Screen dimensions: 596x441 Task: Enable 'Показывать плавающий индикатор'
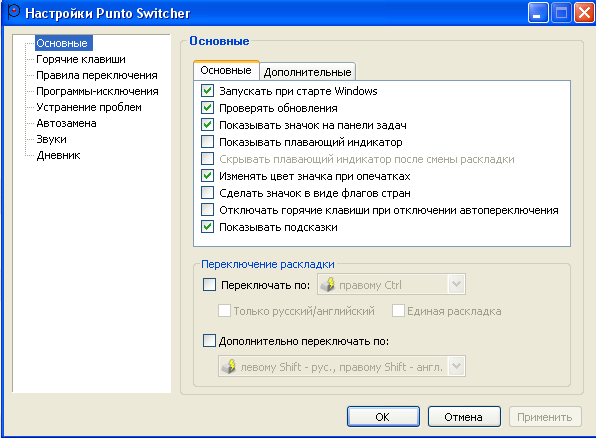coord(207,142)
